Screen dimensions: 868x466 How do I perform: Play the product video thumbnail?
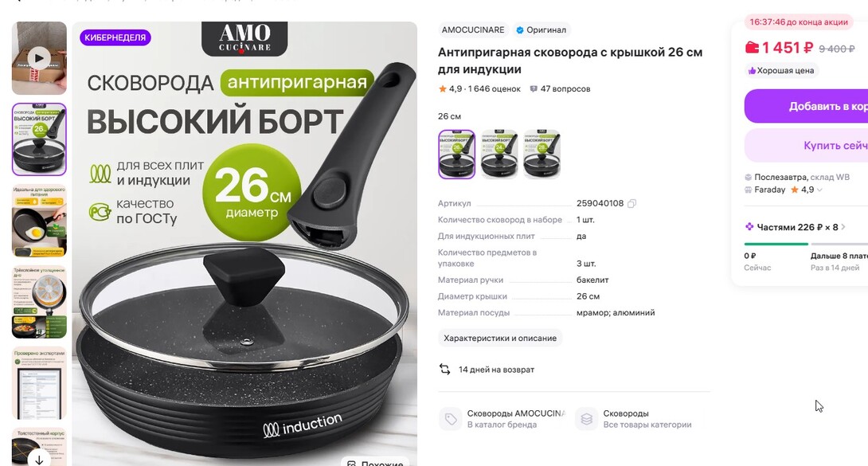click(x=39, y=58)
